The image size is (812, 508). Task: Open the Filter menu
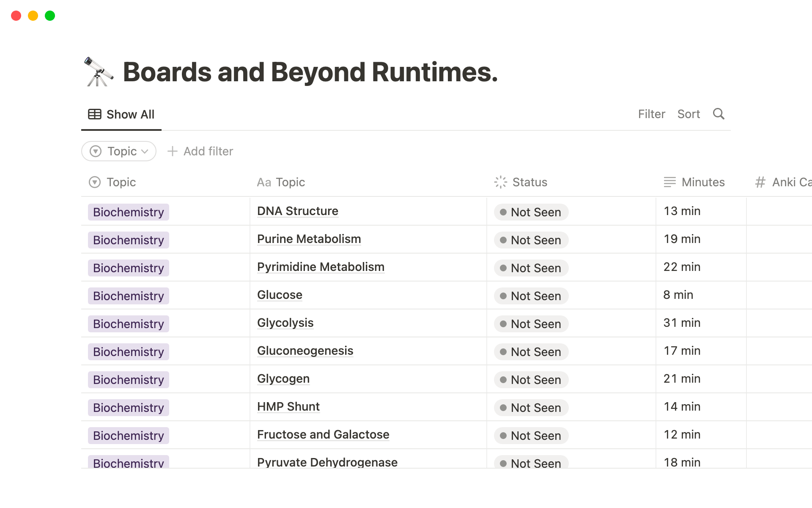coord(651,114)
